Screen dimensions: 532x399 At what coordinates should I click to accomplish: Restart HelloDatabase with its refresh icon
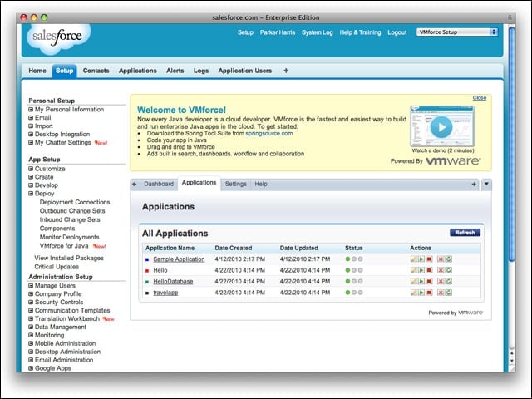click(x=449, y=281)
